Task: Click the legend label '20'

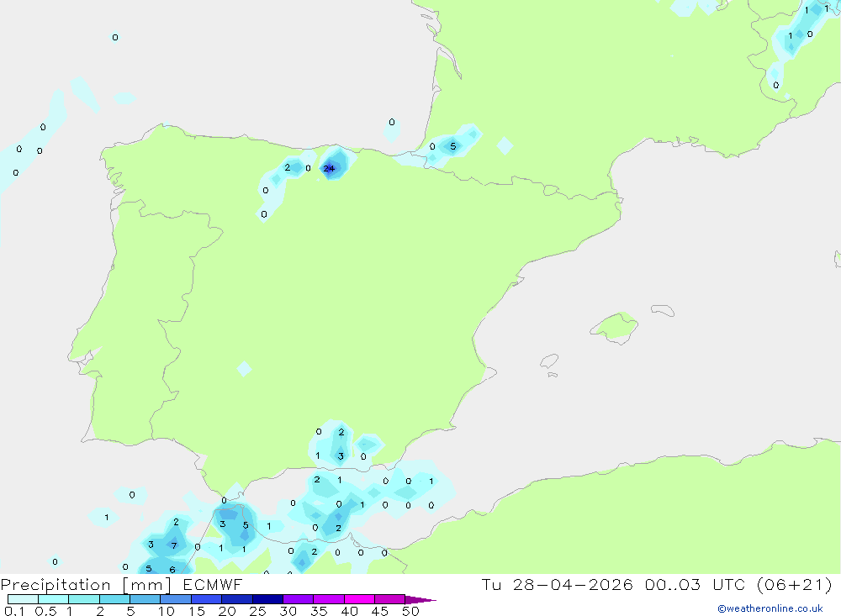Action: pyautogui.click(x=227, y=611)
